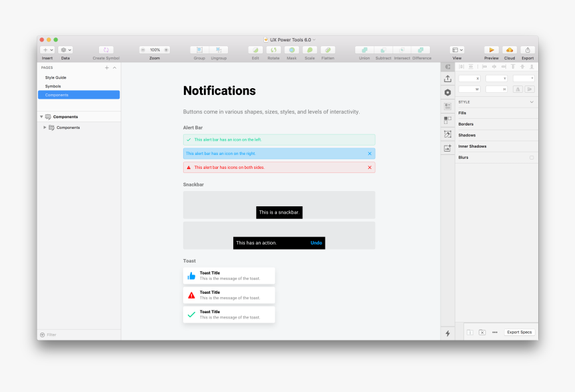Click the X folder icon beside Export Specs
575x392 pixels.
(482, 333)
